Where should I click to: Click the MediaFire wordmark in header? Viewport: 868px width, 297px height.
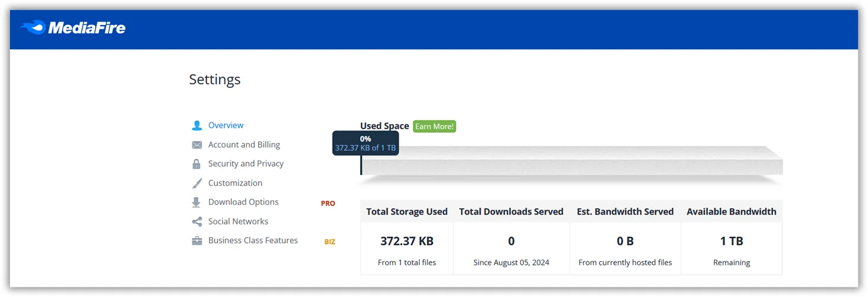[87, 27]
